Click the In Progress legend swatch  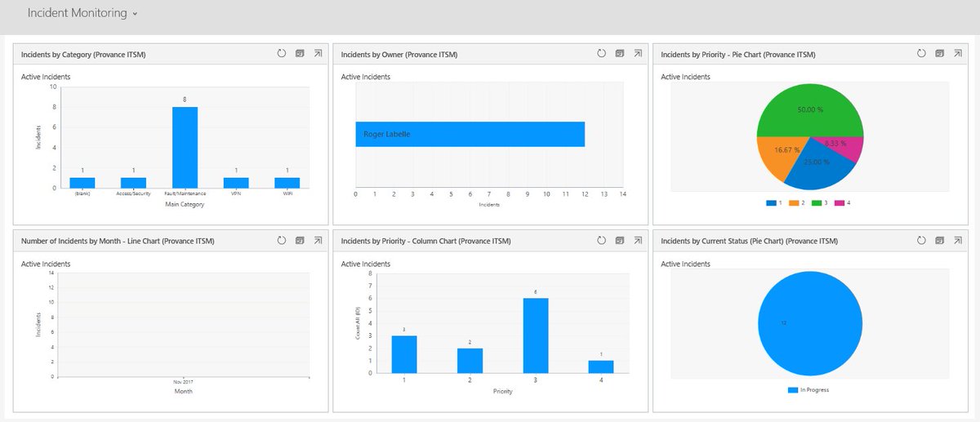pyautogui.click(x=793, y=390)
